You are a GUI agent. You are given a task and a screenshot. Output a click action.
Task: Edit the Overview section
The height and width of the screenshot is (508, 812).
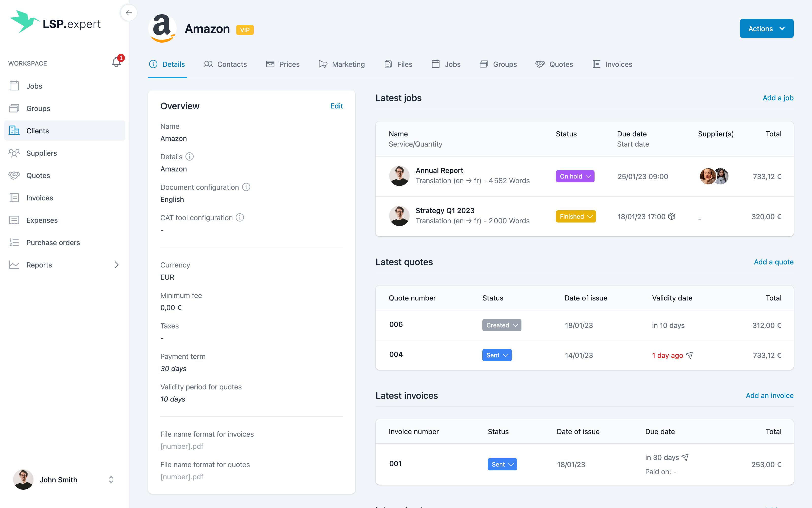click(336, 106)
